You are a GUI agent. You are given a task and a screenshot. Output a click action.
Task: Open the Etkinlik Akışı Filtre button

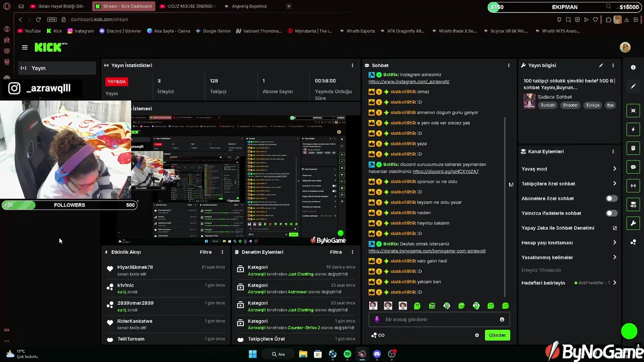point(206,252)
